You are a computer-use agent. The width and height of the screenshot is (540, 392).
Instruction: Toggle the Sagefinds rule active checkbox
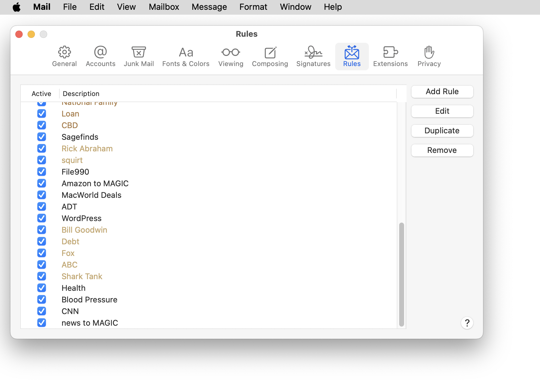(x=42, y=137)
